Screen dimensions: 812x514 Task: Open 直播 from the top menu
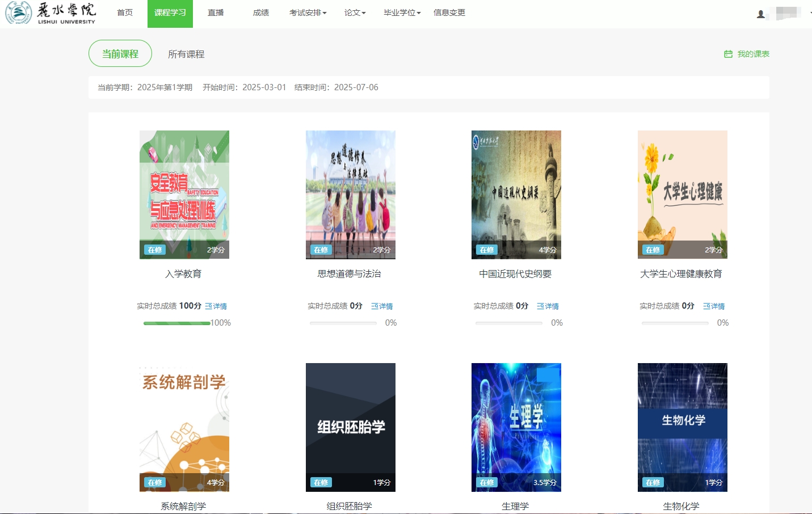(216, 13)
